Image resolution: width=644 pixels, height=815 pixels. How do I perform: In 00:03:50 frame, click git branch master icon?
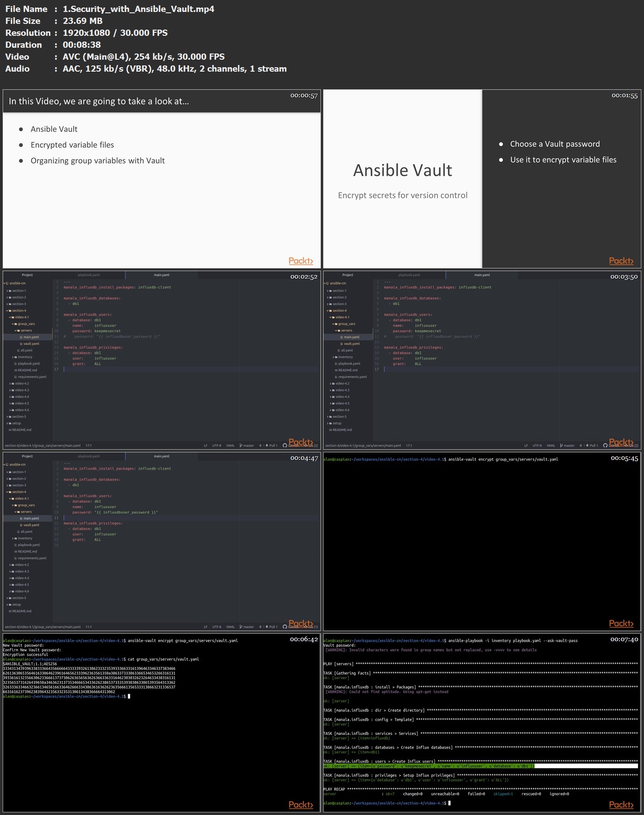561,446
